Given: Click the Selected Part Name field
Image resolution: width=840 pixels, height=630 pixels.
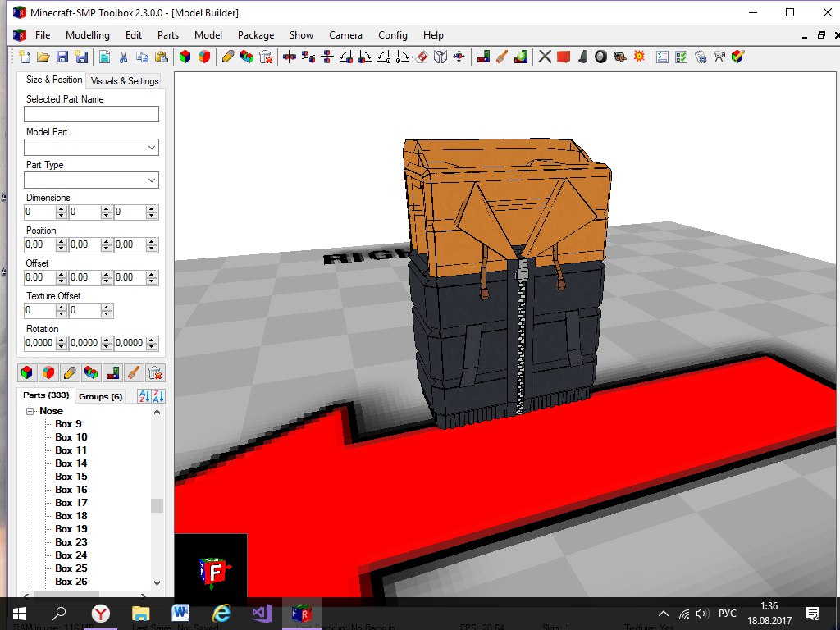Looking at the screenshot, I should point(92,113).
